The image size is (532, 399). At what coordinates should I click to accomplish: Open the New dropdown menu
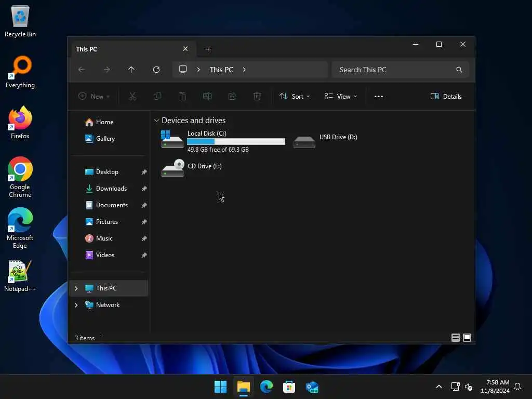(x=94, y=96)
